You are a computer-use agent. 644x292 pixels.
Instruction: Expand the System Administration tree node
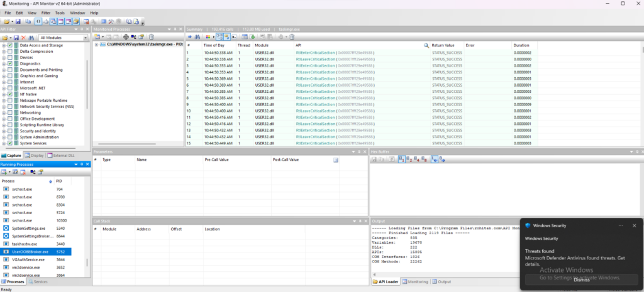(4, 137)
